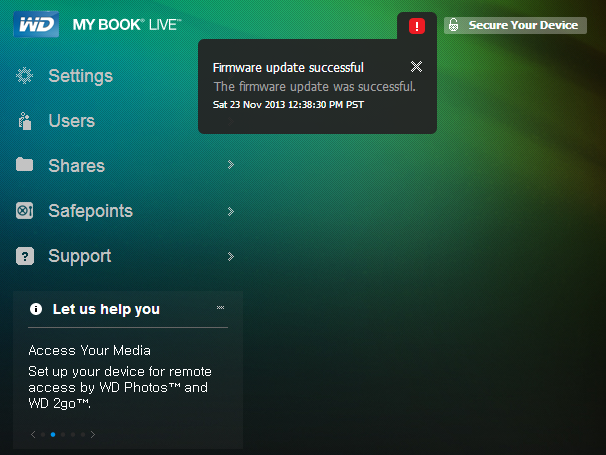Click the info icon beside Let us help you

(x=36, y=309)
